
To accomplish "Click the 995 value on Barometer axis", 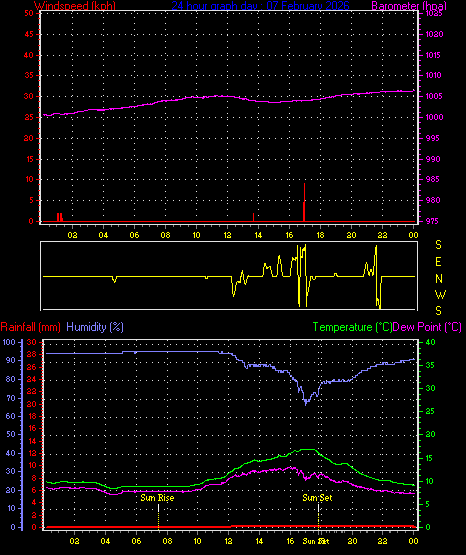I will point(433,138).
